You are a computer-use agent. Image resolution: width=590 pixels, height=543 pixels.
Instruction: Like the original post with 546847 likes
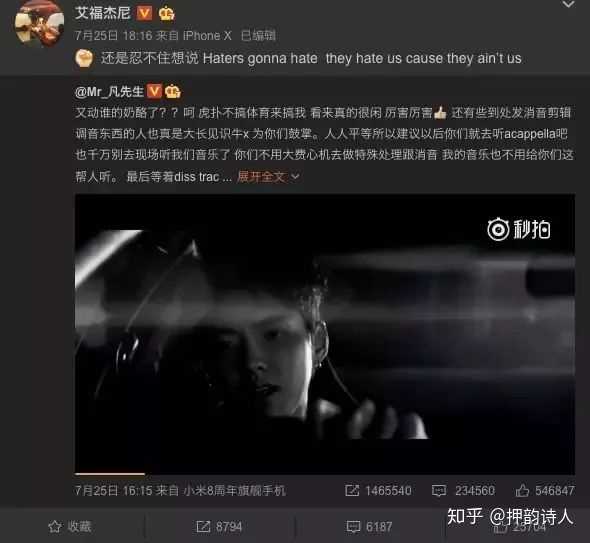coord(545,490)
